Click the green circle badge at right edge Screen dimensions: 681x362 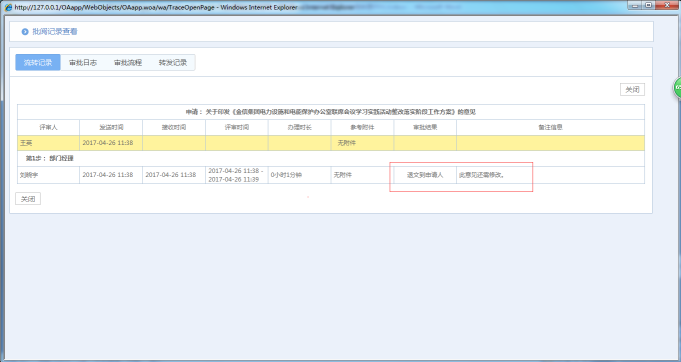(677, 88)
